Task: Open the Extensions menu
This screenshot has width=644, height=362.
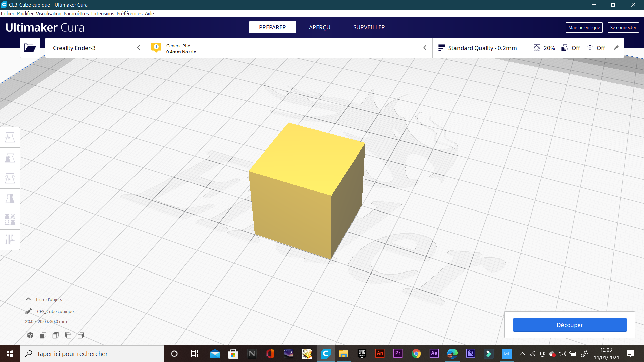Action: pos(103,14)
